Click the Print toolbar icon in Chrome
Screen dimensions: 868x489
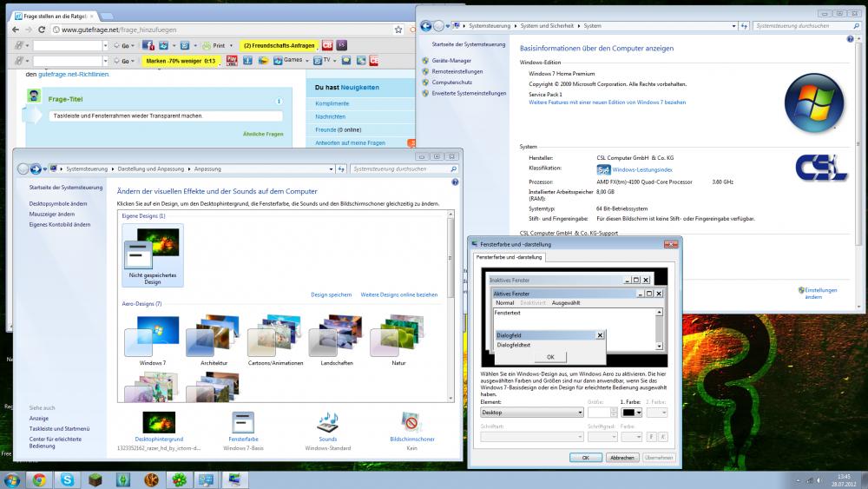[214, 45]
